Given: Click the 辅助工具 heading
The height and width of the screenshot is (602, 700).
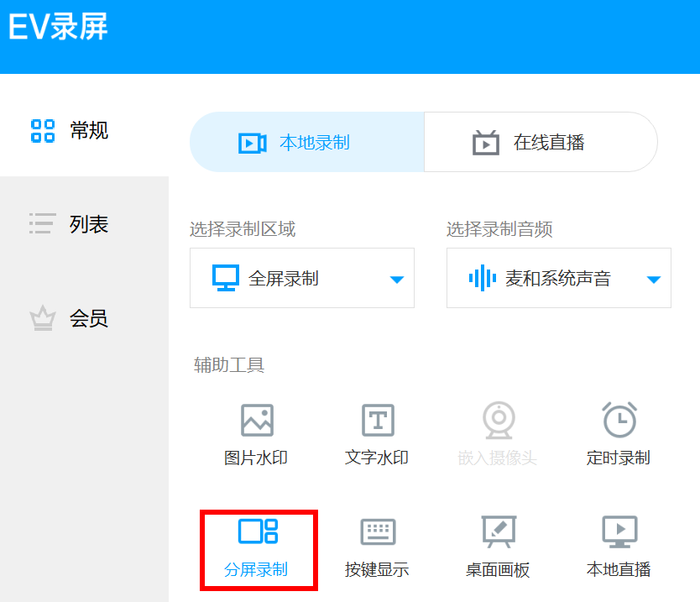Looking at the screenshot, I should [x=229, y=365].
